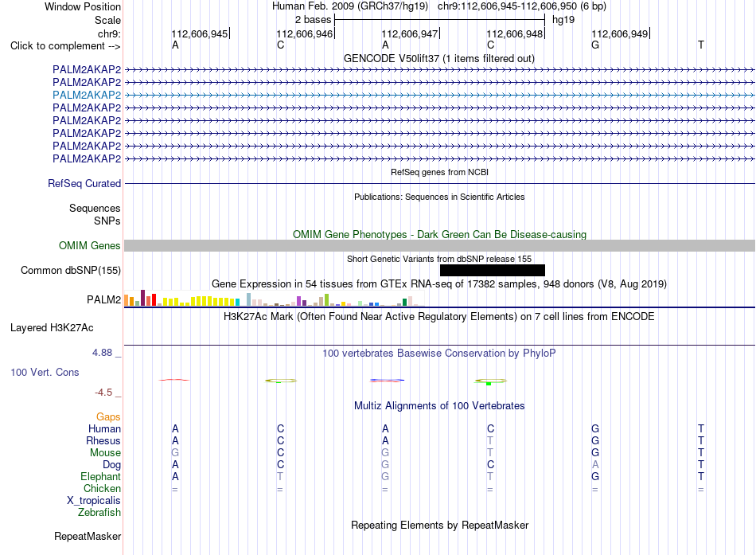Select the Mouse species label

[x=105, y=453]
